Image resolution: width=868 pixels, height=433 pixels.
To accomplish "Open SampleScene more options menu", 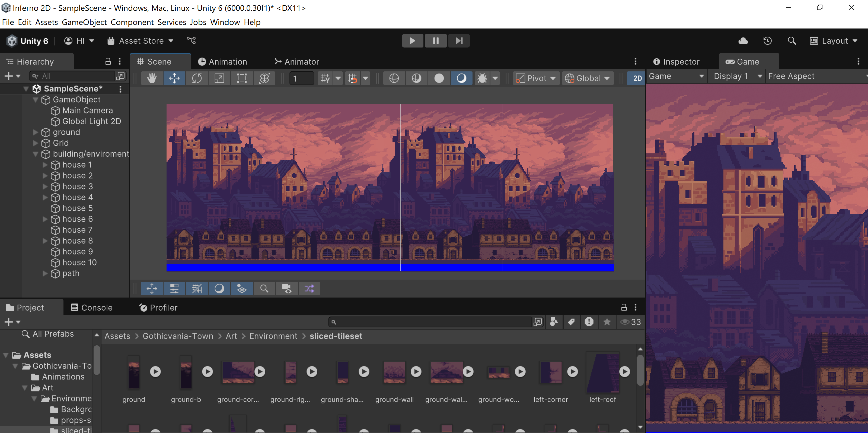I will point(120,89).
